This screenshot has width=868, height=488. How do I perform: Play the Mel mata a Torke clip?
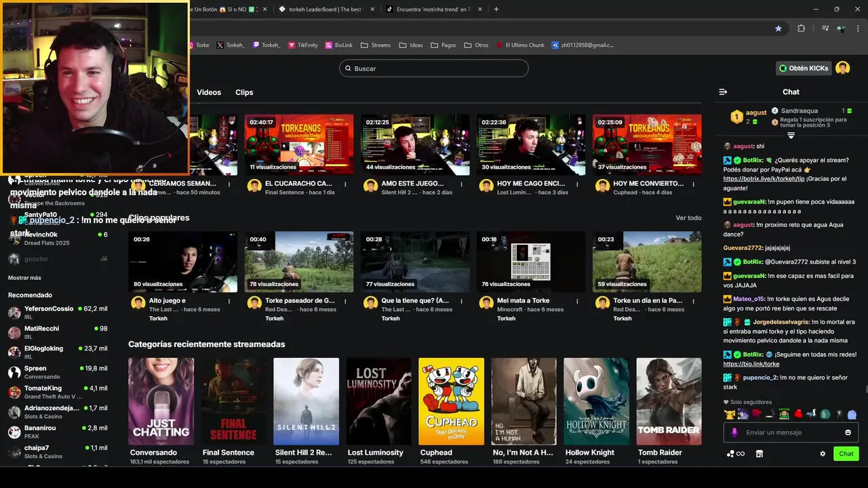point(531,262)
